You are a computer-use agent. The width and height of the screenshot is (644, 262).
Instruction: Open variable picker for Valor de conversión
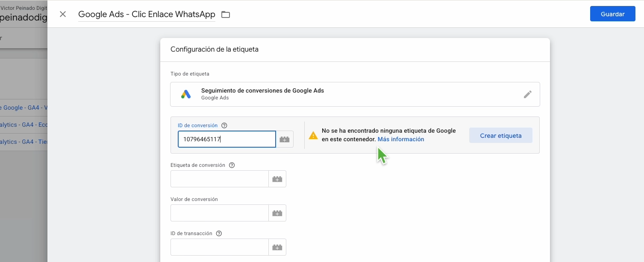(x=277, y=213)
